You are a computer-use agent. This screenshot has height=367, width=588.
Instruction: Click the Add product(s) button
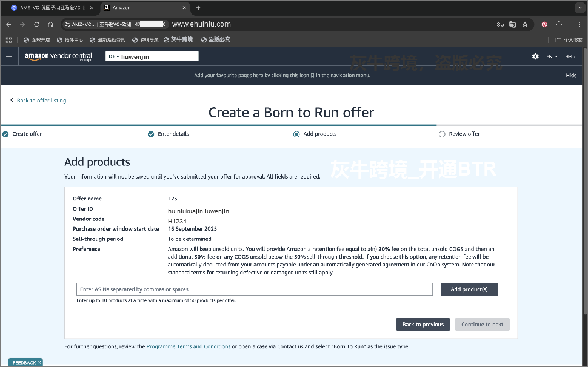469,289
